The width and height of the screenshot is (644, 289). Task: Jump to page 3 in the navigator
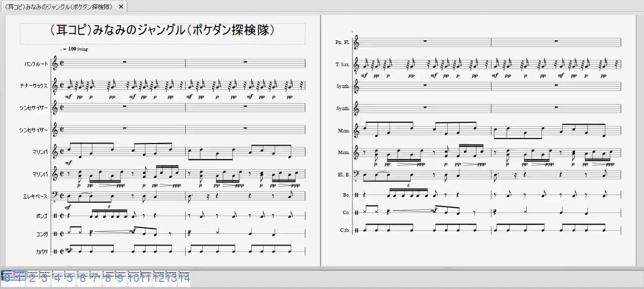44,277
